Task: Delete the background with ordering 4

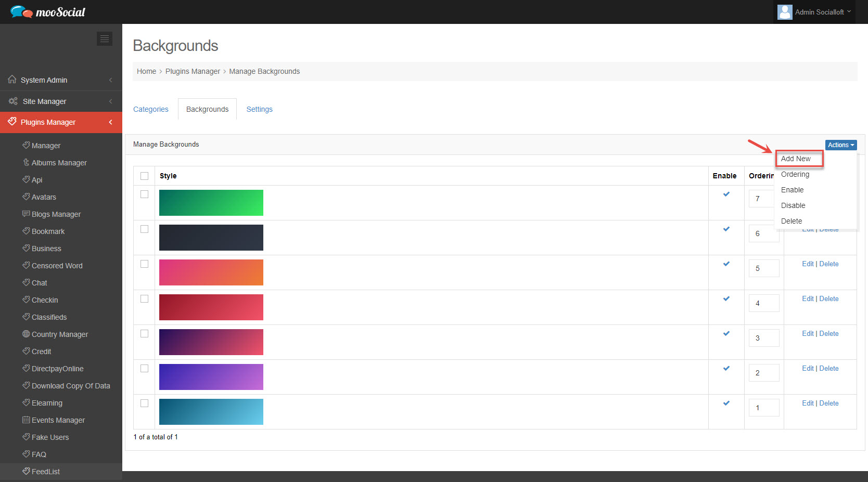Action: point(829,298)
